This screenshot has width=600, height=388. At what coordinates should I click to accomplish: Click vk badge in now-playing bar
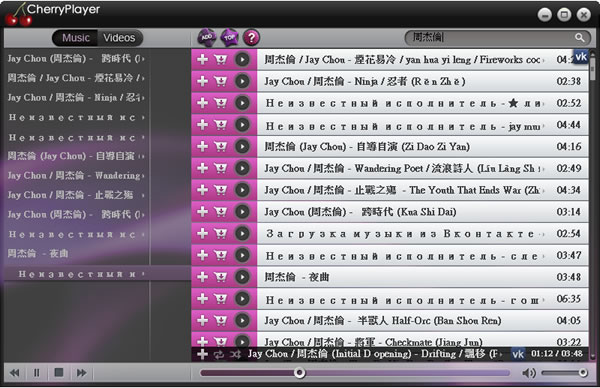(518, 354)
